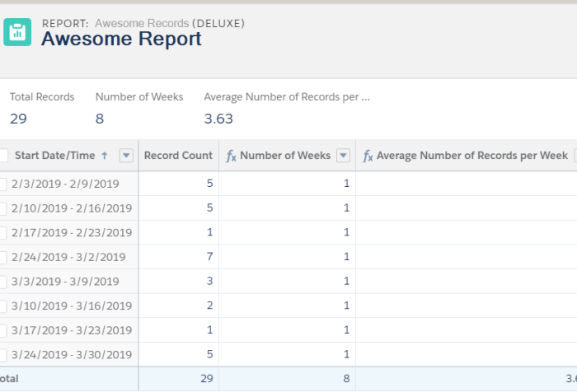This screenshot has width=577, height=392.
Task: Click the Total Records summary value 29
Action: 18,119
